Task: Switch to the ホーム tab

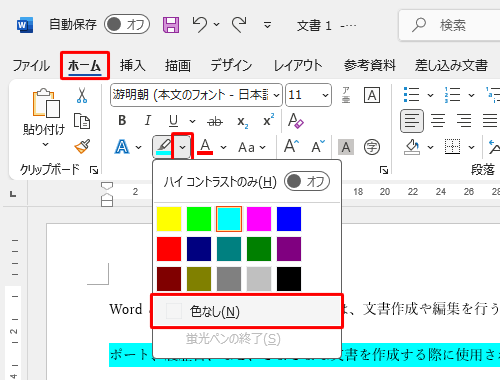Action: tap(85, 65)
